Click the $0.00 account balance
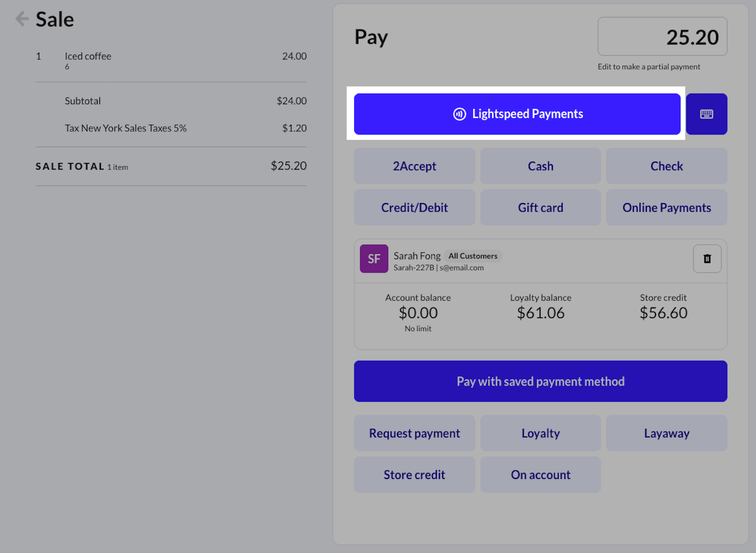Viewport: 756px width, 553px height. [418, 313]
